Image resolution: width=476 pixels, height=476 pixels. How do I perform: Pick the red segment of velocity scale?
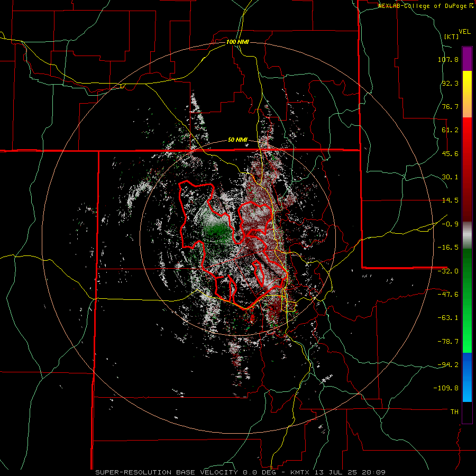(x=467, y=169)
